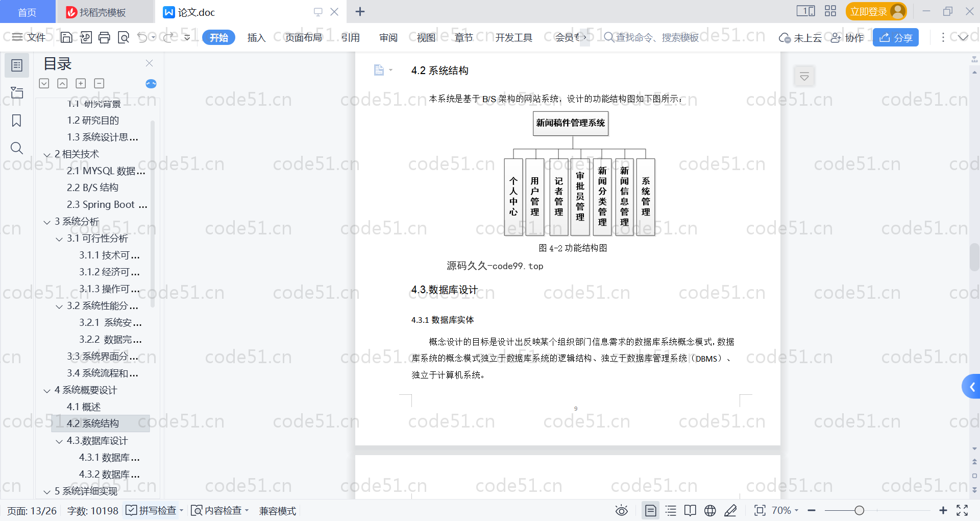Image resolution: width=980 pixels, height=521 pixels.
Task: Click the 协作 collaborate button
Action: (x=847, y=37)
